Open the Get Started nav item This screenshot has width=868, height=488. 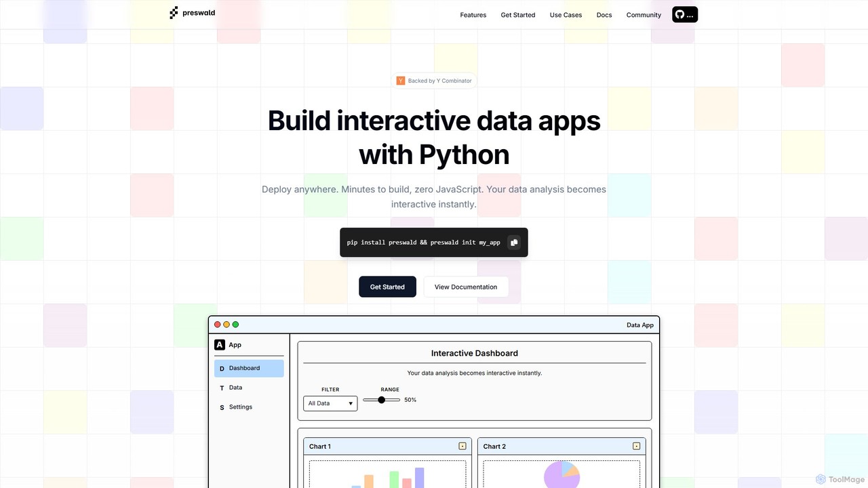coord(518,15)
